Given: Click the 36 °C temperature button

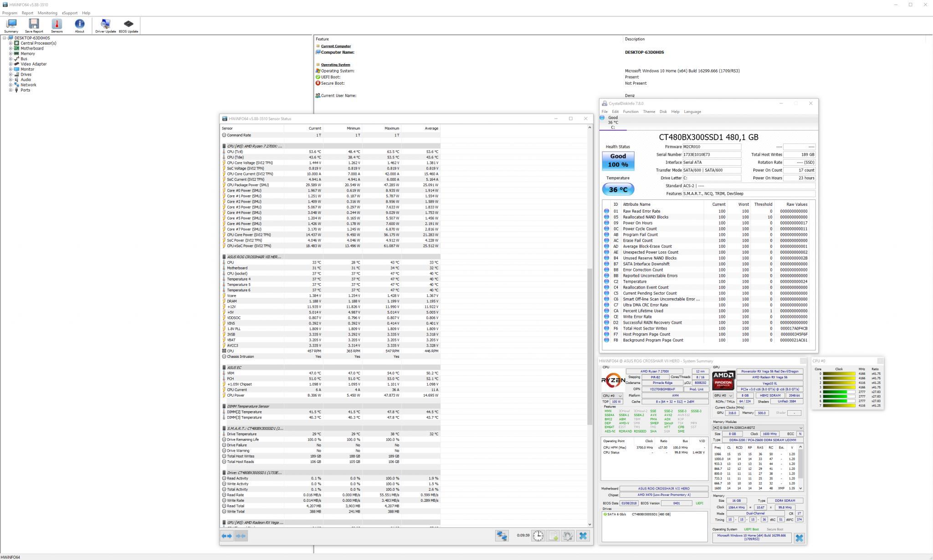Looking at the screenshot, I should coord(618,189).
